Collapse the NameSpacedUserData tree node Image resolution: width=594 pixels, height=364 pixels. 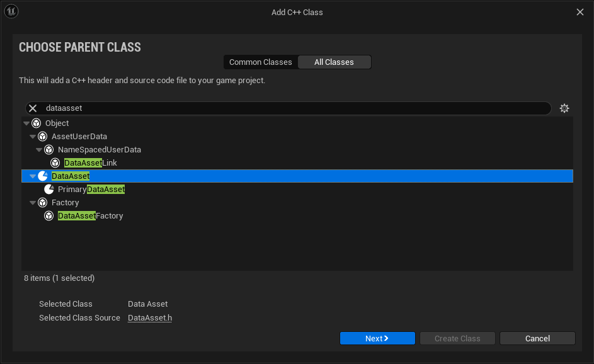pos(39,150)
